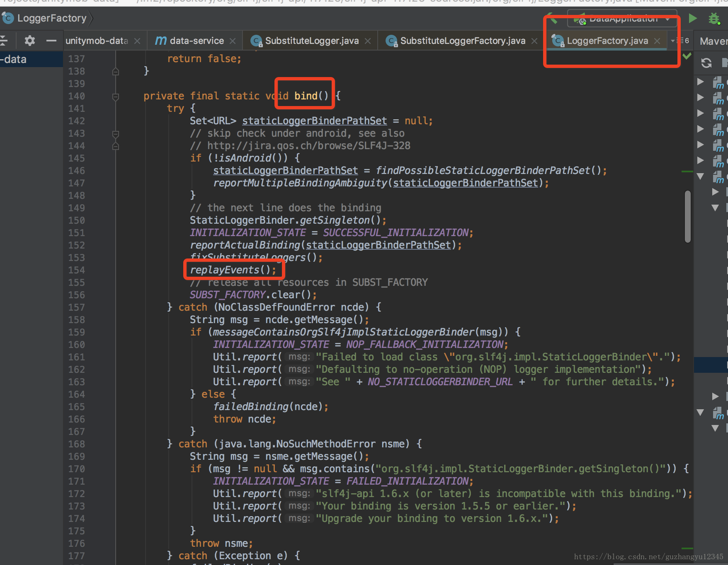Open project view settings gear
The height and width of the screenshot is (565, 728).
click(30, 41)
